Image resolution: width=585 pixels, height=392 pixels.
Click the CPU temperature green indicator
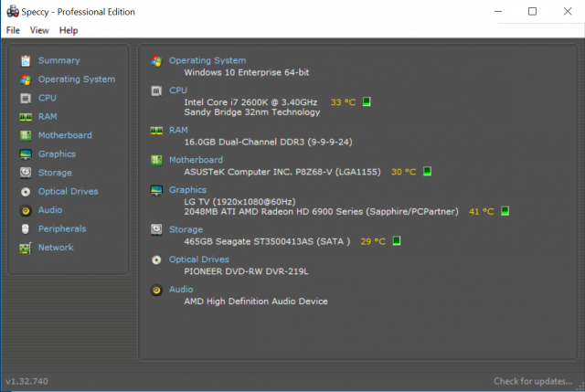click(x=367, y=101)
